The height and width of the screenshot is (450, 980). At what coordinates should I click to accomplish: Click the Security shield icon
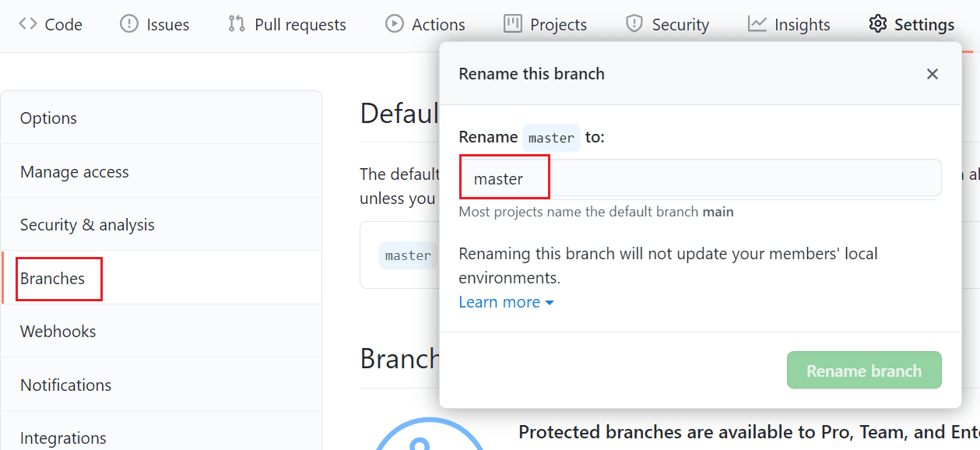point(636,24)
